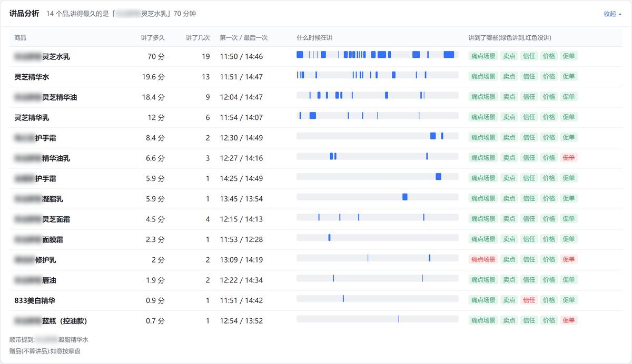Select the product name 灵芝精华水

tap(32, 77)
